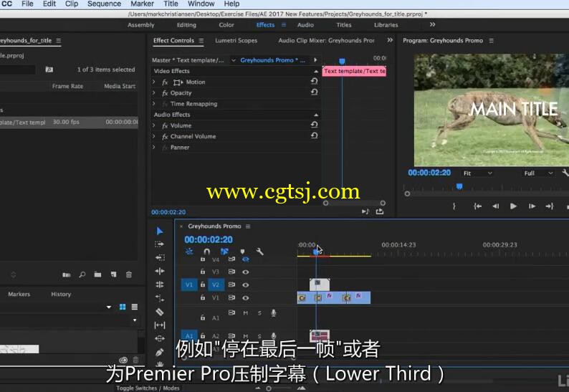Screen dimensions: 569x392
Task: Open the History panel tab
Action: tap(61, 295)
